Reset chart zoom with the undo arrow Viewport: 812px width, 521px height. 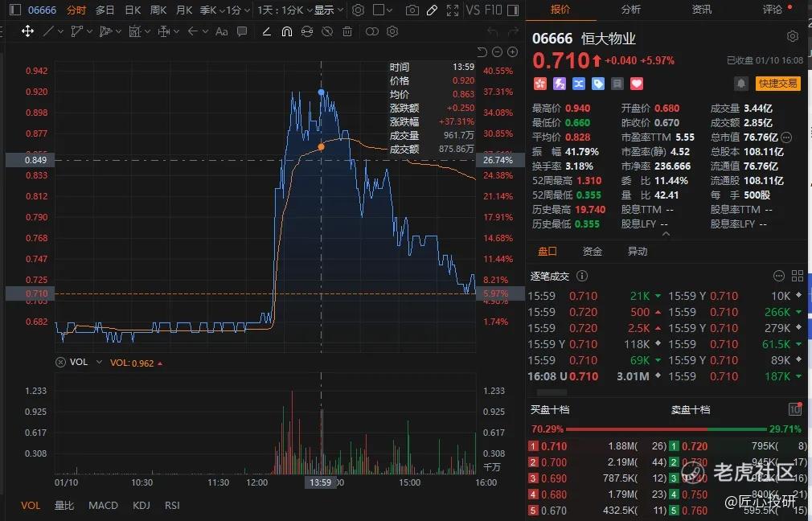(x=482, y=51)
